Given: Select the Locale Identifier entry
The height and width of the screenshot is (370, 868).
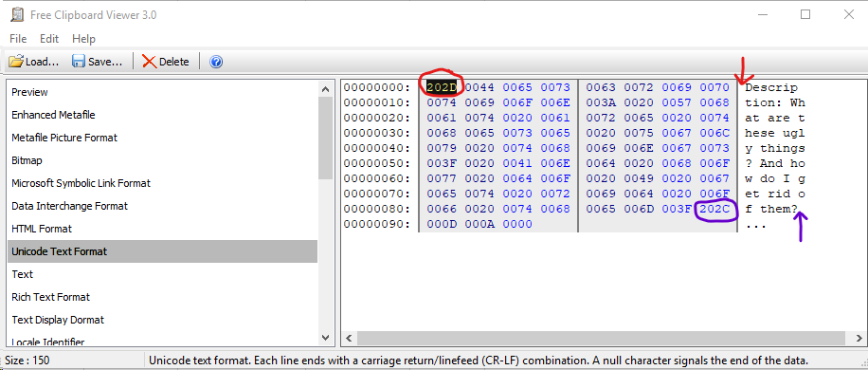Looking at the screenshot, I should [163, 340].
